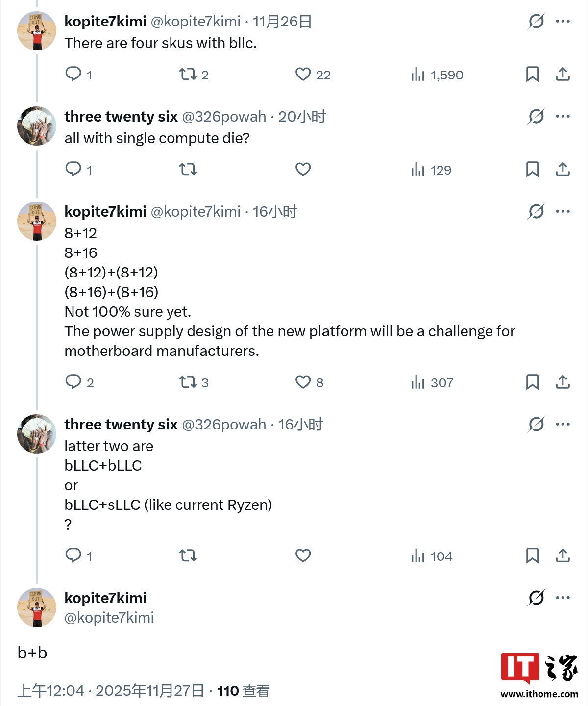Retweet the 'four skus with bllc' tweet
The height and width of the screenshot is (706, 588).
tap(188, 74)
